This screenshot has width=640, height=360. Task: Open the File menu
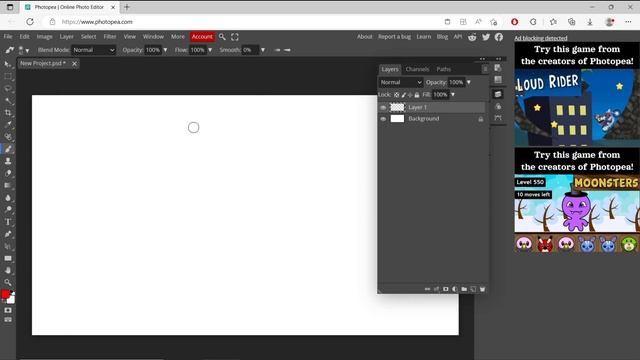click(x=8, y=37)
